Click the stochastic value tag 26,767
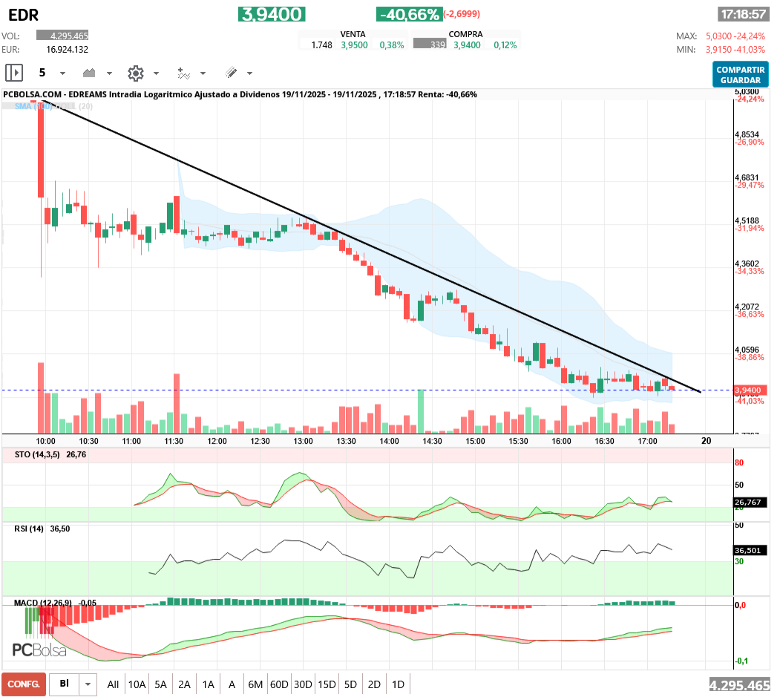The width and height of the screenshot is (780, 700). click(749, 503)
